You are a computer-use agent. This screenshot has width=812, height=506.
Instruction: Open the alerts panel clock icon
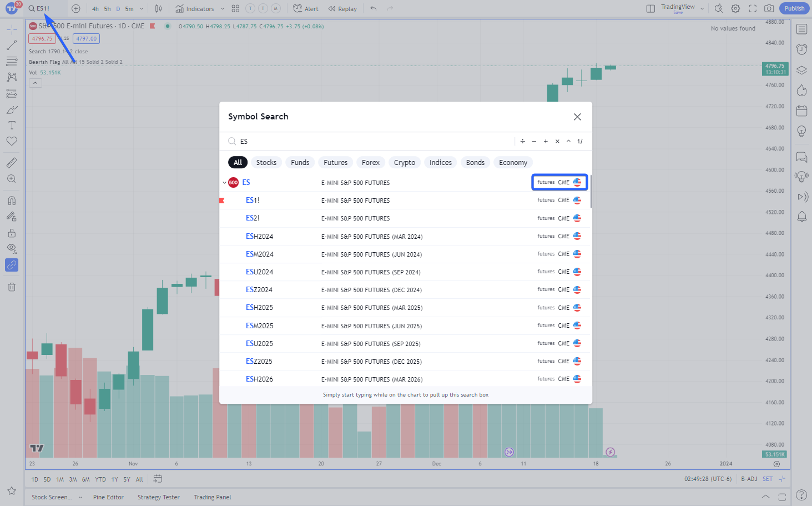click(x=801, y=49)
